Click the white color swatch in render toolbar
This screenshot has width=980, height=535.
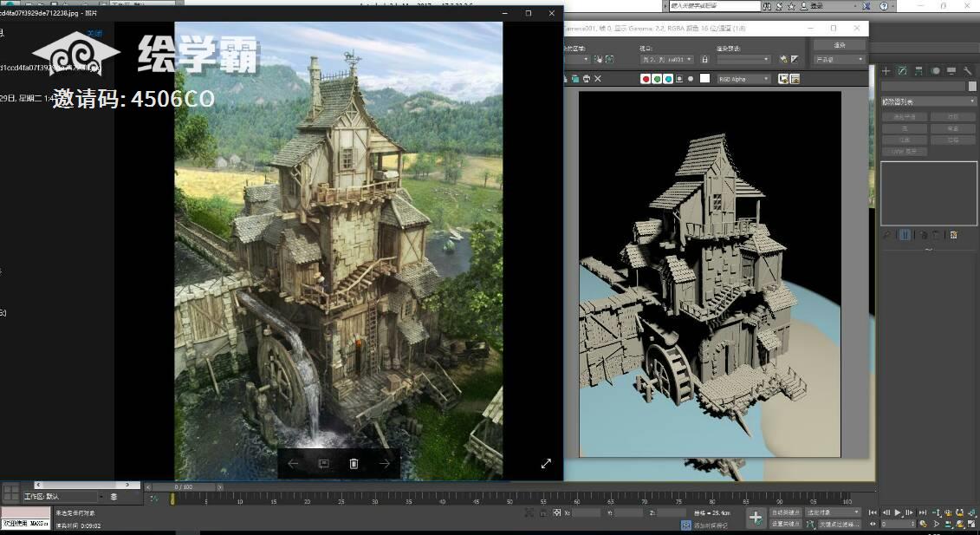(x=705, y=78)
